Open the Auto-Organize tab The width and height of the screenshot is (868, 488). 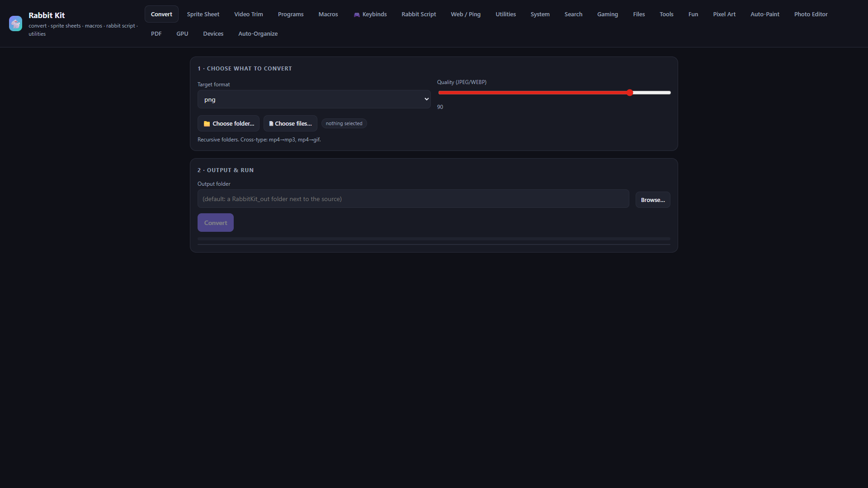tap(258, 33)
